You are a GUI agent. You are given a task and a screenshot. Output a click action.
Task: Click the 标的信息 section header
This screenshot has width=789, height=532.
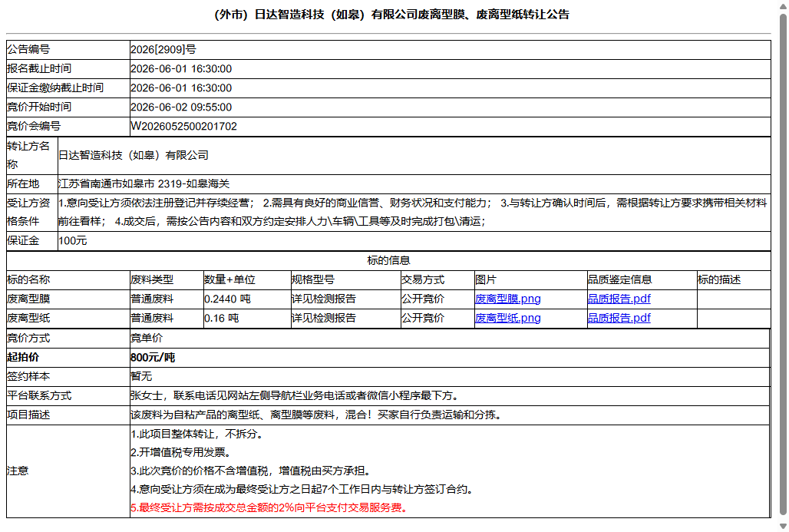click(388, 261)
